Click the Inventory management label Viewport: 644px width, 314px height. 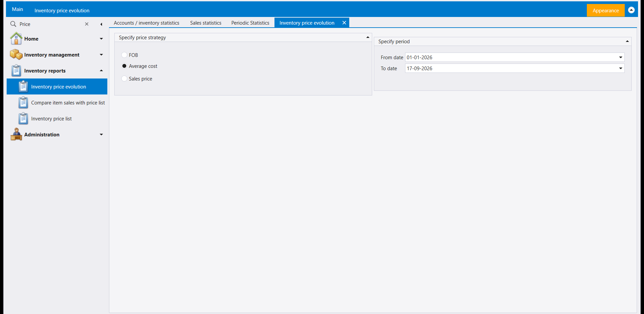coord(52,55)
